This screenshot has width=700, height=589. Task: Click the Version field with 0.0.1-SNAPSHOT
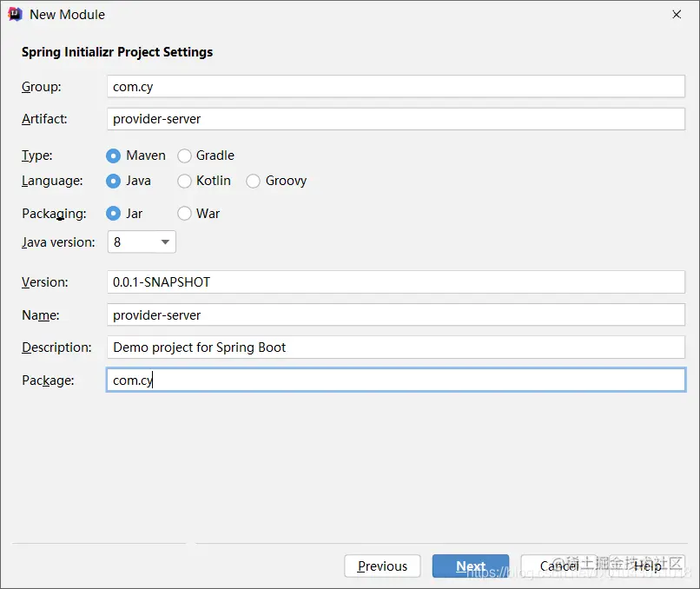(x=395, y=282)
